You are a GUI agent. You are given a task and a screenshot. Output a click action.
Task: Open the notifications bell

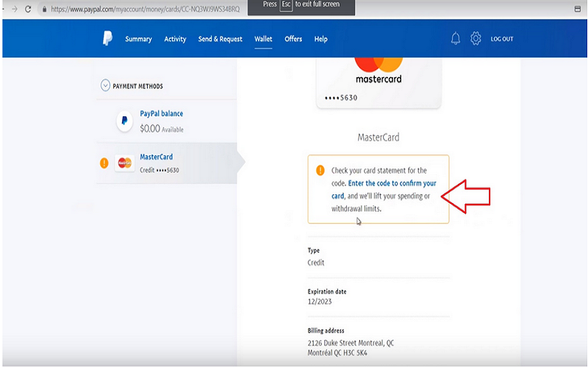point(455,38)
